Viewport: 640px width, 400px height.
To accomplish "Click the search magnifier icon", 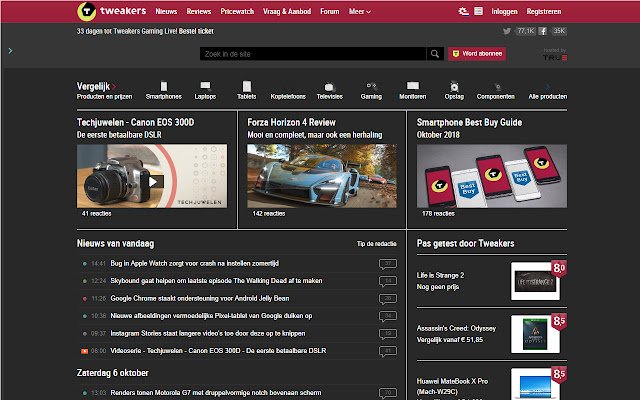I will pyautogui.click(x=435, y=54).
